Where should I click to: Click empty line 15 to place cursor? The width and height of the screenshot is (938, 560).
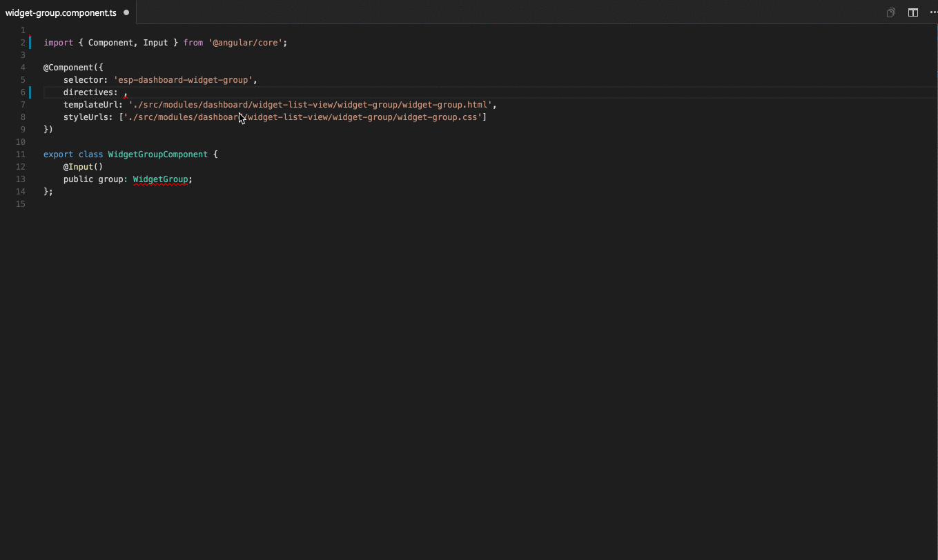[x=69, y=203]
